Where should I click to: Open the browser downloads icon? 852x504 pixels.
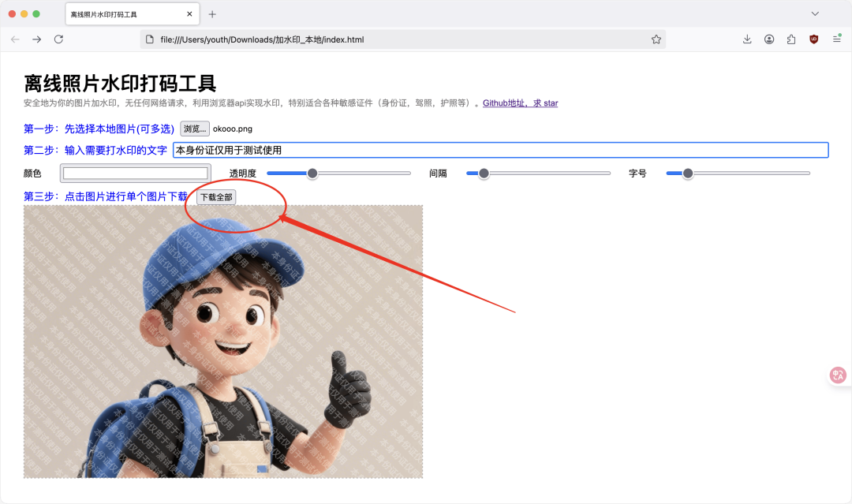(x=747, y=38)
